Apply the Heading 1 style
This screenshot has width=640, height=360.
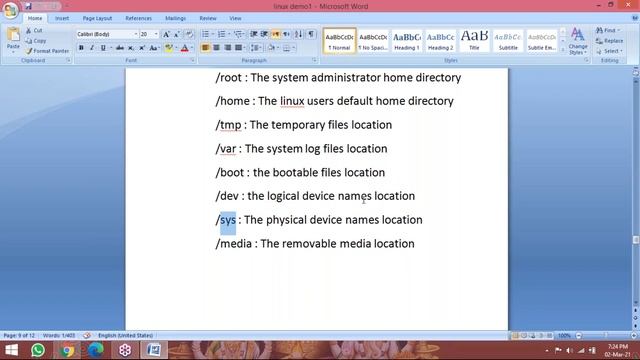pos(407,41)
